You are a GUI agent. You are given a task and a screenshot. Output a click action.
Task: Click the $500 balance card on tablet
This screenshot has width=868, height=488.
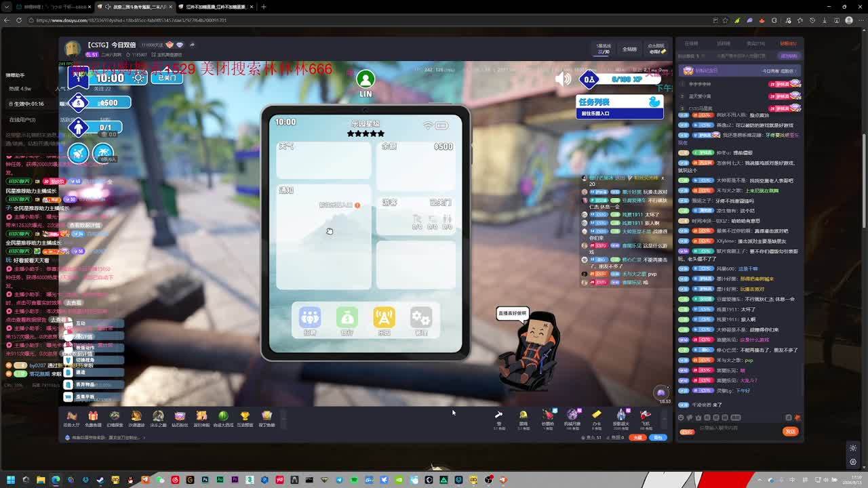(416, 165)
